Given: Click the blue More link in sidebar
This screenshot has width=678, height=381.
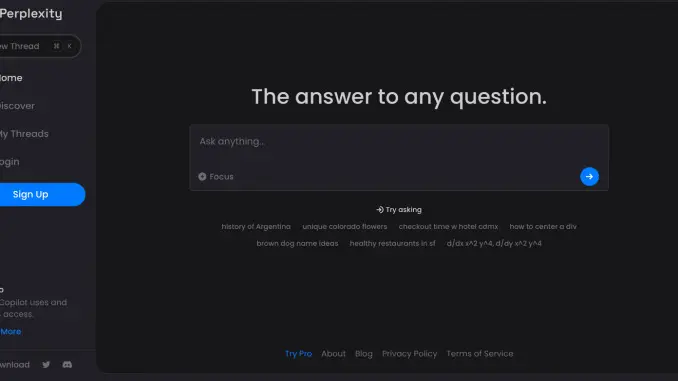Looking at the screenshot, I should pos(11,332).
